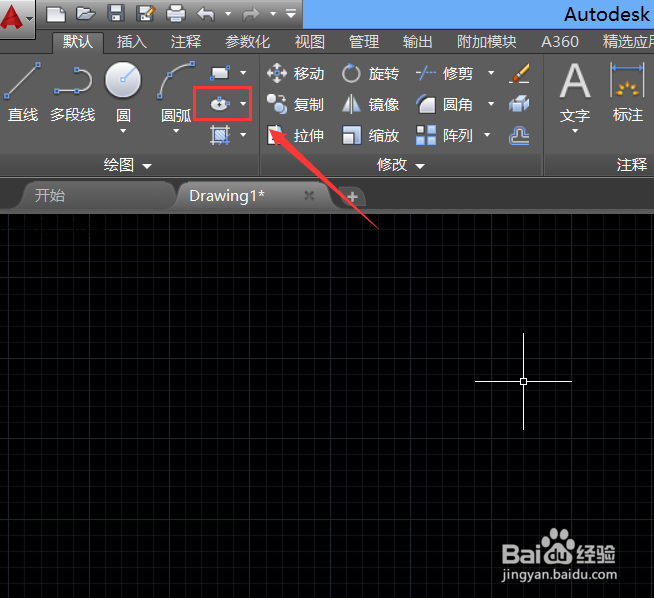Open the 视图 ribbon tab

tap(310, 42)
